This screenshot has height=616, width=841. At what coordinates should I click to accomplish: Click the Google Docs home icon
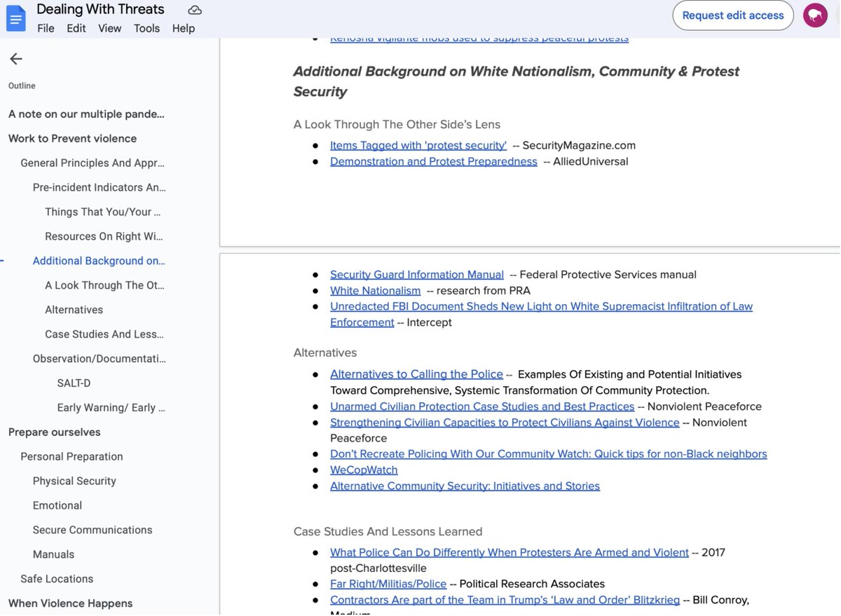[15, 18]
